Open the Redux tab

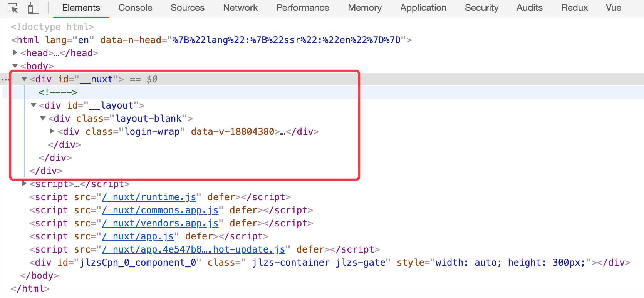[x=574, y=8]
